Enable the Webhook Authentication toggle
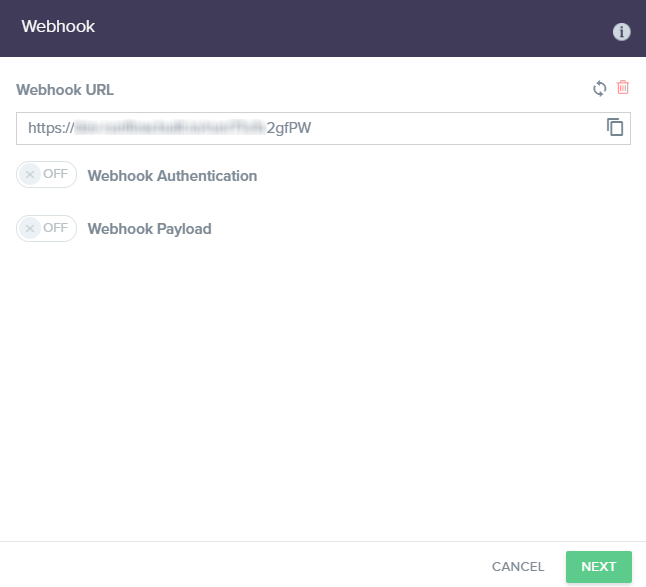The image size is (646, 587). [47, 175]
